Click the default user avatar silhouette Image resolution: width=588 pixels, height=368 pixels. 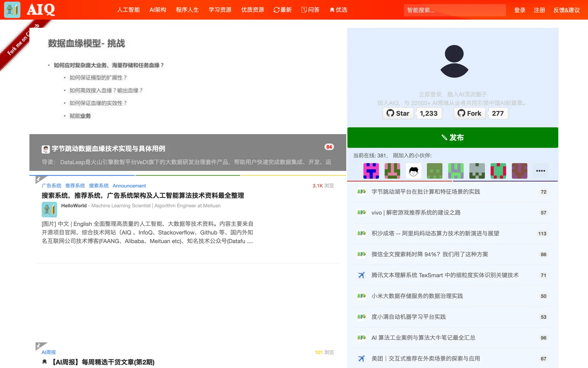tap(454, 61)
